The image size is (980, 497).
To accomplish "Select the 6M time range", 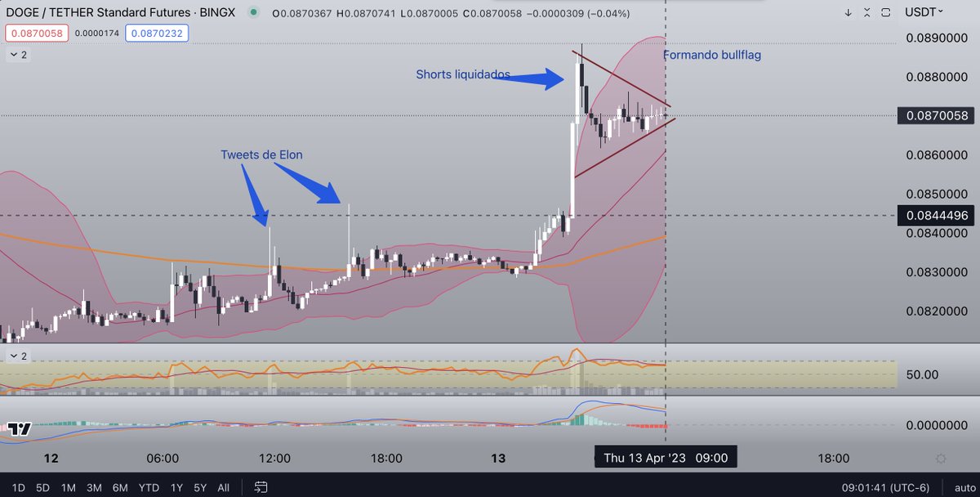I will click(120, 488).
